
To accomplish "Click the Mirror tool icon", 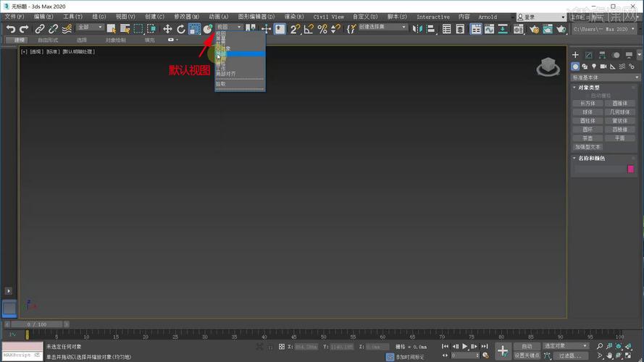I will click(x=417, y=29).
